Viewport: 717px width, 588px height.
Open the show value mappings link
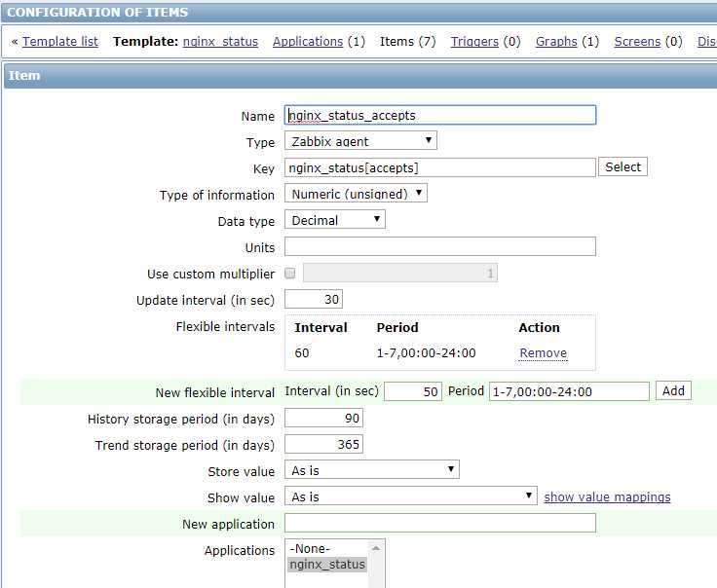(607, 497)
